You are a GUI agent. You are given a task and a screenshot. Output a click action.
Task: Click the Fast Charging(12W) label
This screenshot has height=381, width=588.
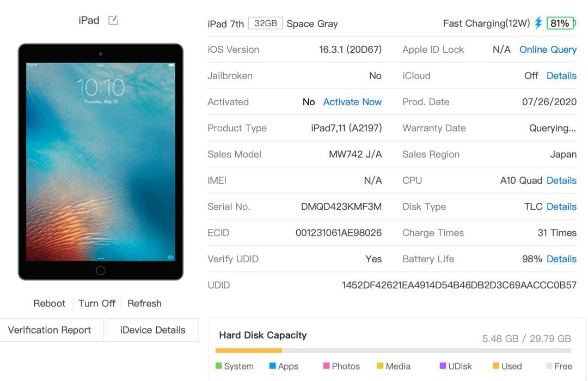pyautogui.click(x=486, y=23)
